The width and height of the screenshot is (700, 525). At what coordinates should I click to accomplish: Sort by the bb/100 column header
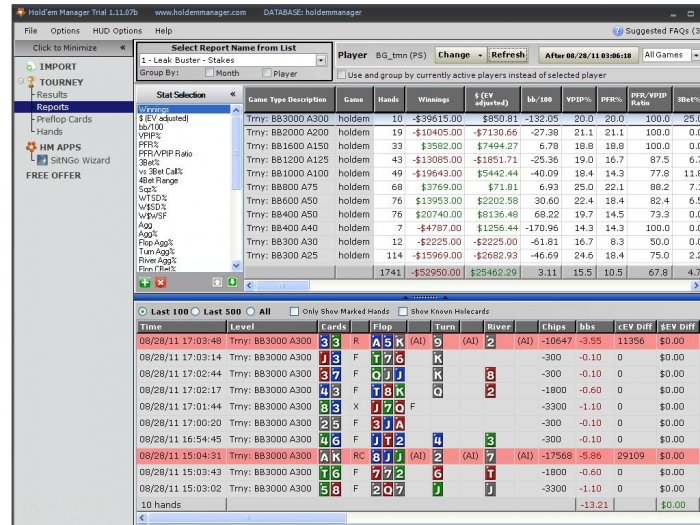539,100
